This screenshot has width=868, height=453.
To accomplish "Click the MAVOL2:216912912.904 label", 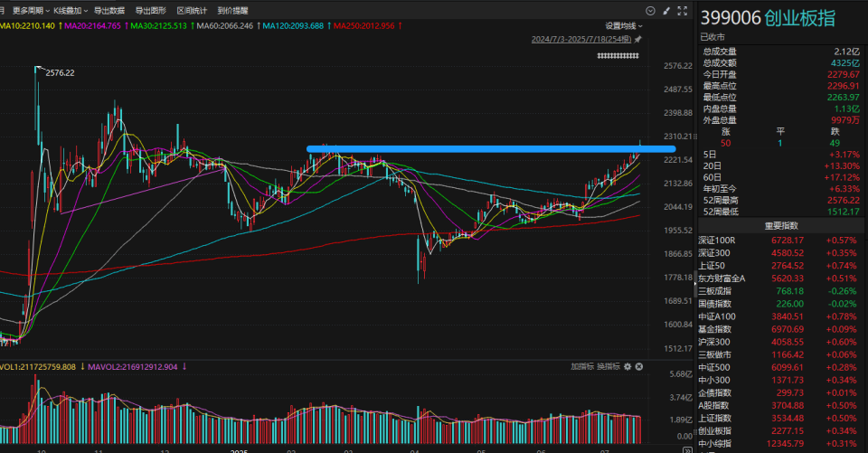I will click(x=132, y=366).
